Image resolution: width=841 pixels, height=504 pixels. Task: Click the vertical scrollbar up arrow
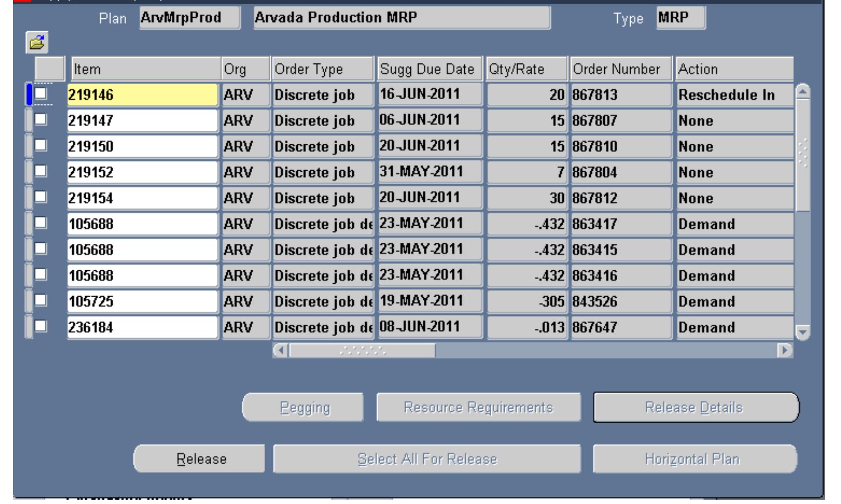[803, 91]
